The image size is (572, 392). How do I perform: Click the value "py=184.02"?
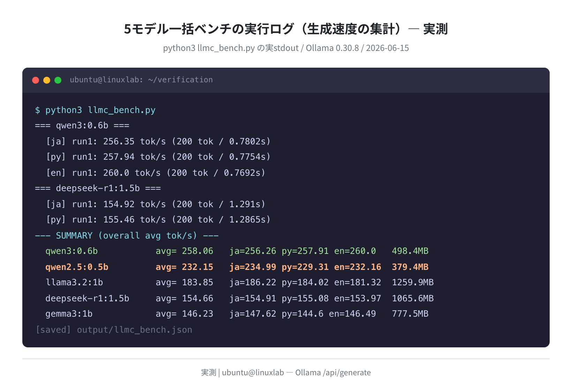305,282
